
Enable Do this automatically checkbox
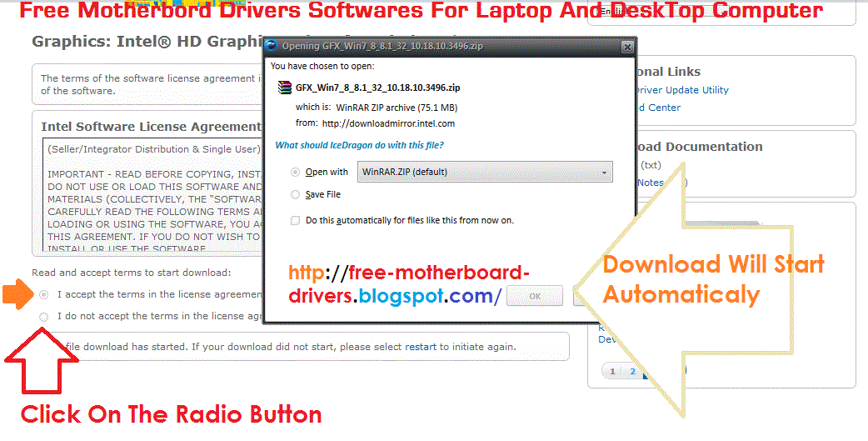(x=296, y=220)
